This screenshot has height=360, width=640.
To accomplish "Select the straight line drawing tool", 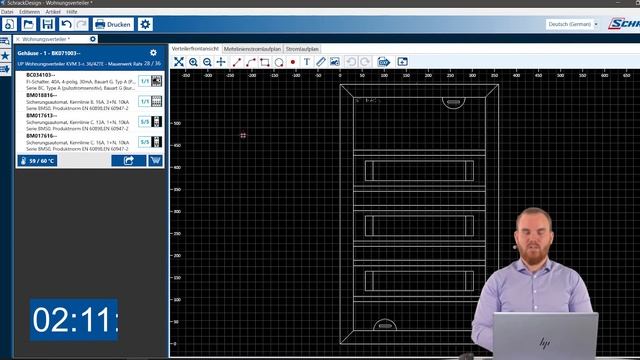I will (x=237, y=62).
